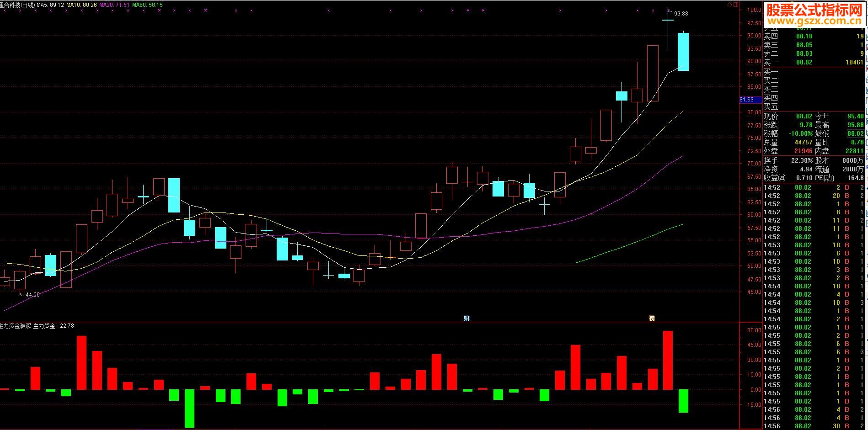Select the 14:52 tick with volume 20
Screen dimensions: 868x430
[x=814, y=196]
